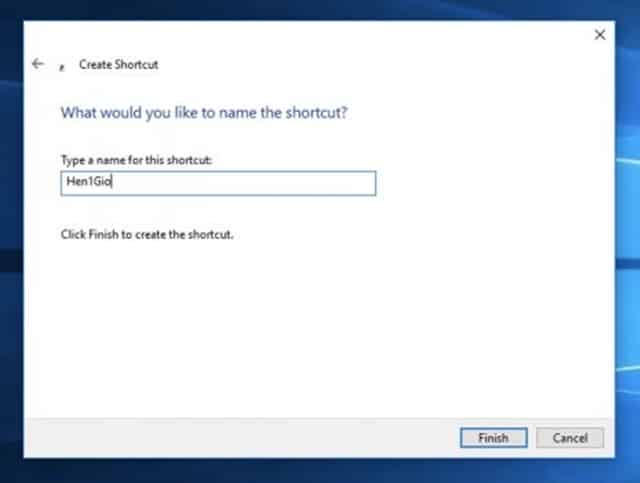Viewport: 640px width, 483px height.
Task: Click the desktop wallpaper right of the dialog
Action: tap(628, 300)
